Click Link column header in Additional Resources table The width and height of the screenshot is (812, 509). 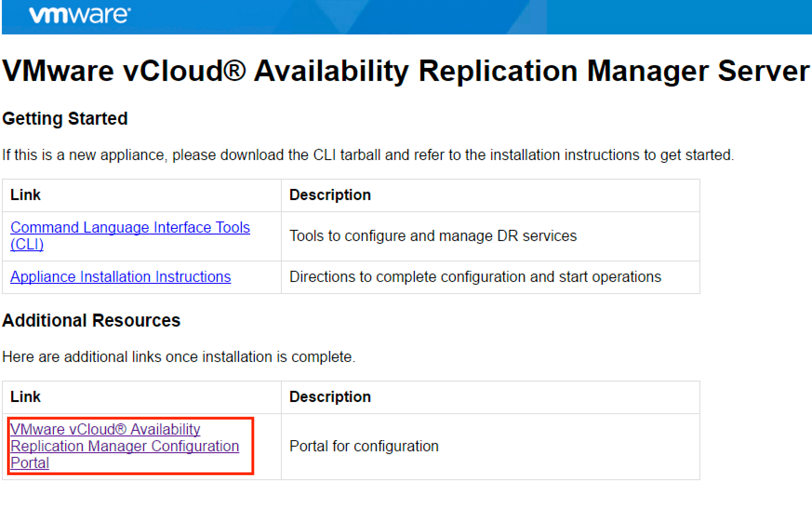pyautogui.click(x=26, y=397)
